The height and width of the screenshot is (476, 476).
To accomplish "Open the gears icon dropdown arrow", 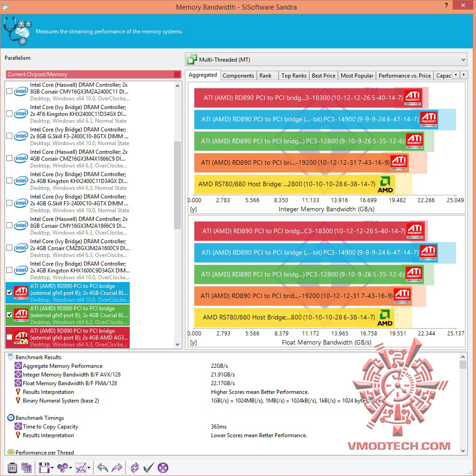I will coord(70,468).
